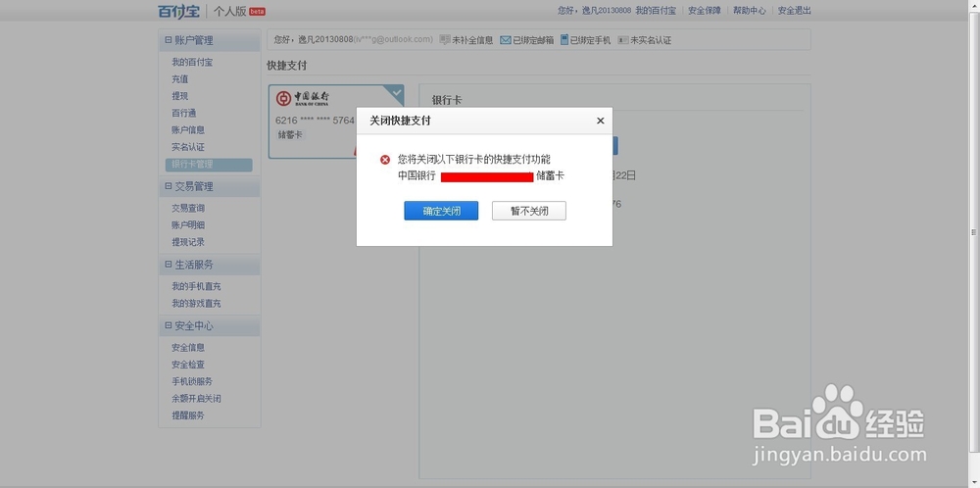The height and width of the screenshot is (488, 980).
Task: Select 银行卡管理 in sidebar
Action: (x=209, y=165)
